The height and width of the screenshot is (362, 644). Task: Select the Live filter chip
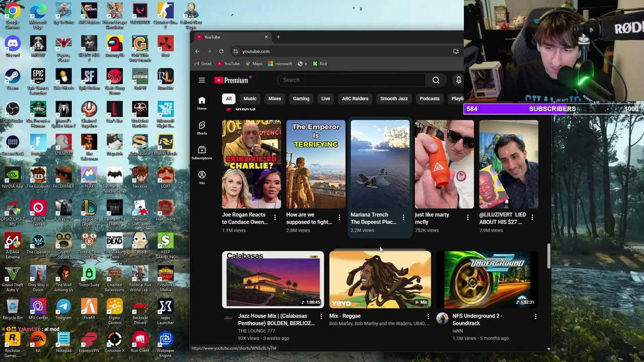tap(326, 99)
